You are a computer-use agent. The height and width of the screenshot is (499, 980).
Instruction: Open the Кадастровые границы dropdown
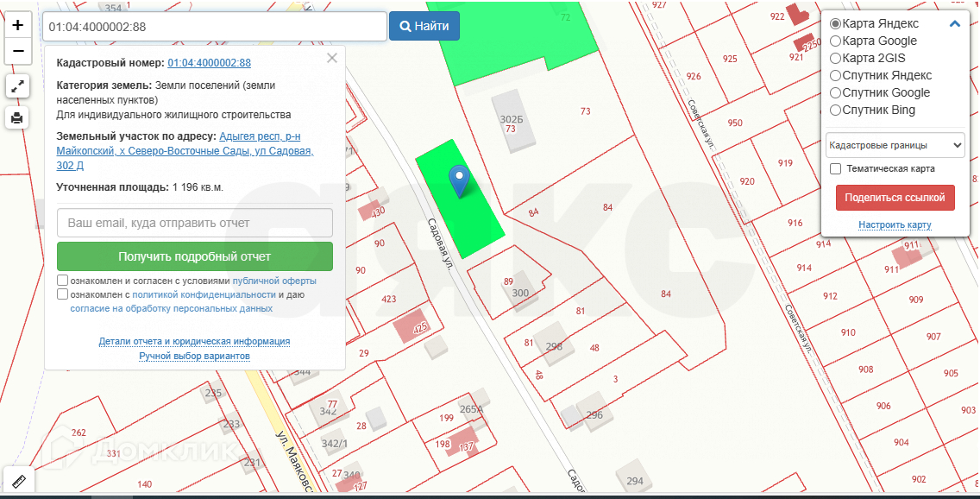pos(895,145)
